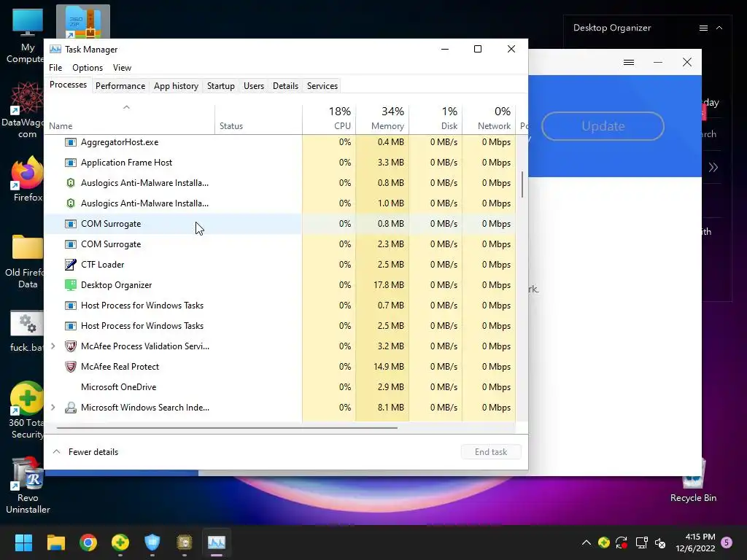
Task: Expand the McAfee Process Validation Service group
Action: pyautogui.click(x=53, y=346)
